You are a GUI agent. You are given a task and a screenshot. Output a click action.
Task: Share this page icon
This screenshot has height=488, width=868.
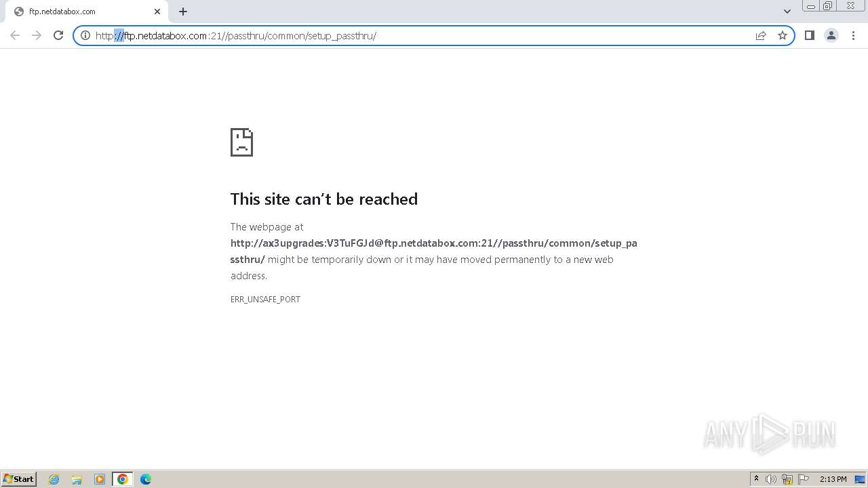click(x=761, y=35)
